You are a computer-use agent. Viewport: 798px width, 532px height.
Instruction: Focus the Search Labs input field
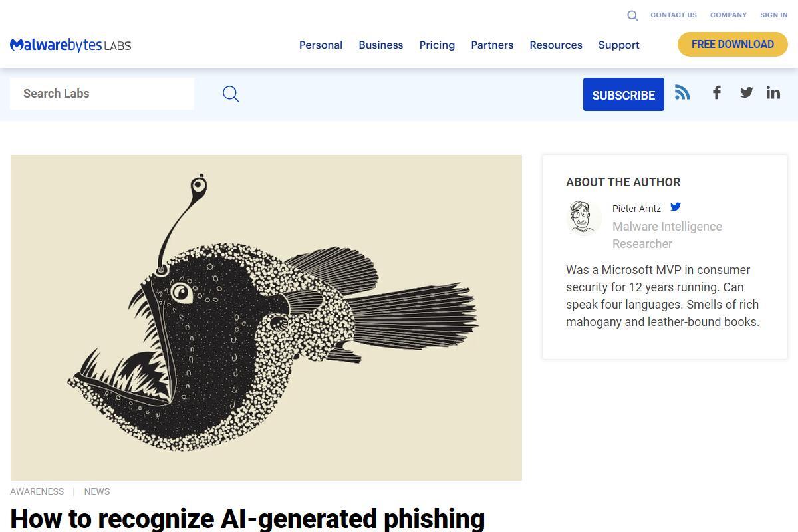[x=102, y=94]
